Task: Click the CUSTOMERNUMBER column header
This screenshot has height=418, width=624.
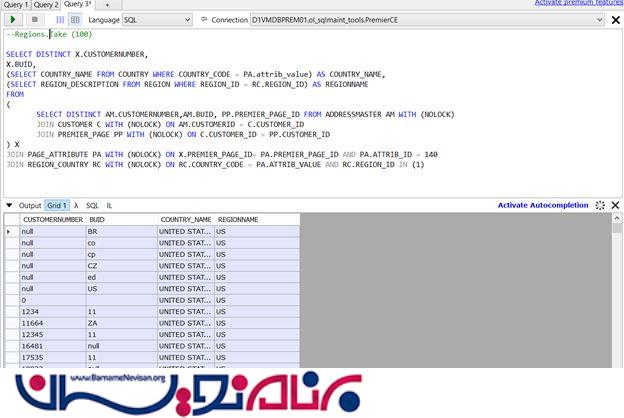Action: (x=52, y=218)
